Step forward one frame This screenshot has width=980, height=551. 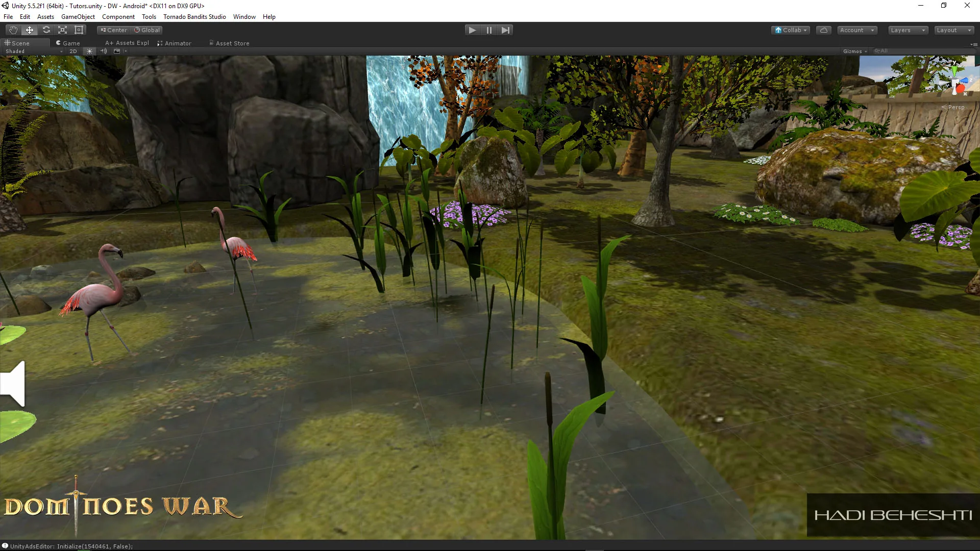(x=505, y=30)
